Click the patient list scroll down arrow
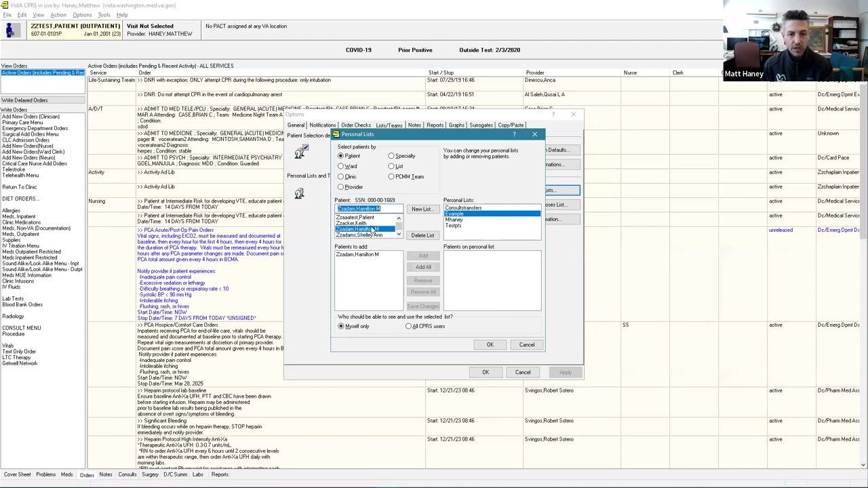 point(399,235)
